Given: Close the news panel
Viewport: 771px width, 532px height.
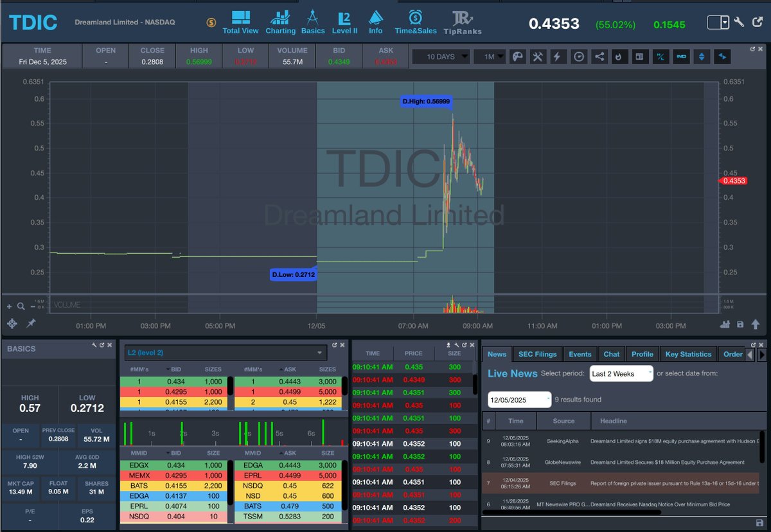Looking at the screenshot, I should coord(761,344).
